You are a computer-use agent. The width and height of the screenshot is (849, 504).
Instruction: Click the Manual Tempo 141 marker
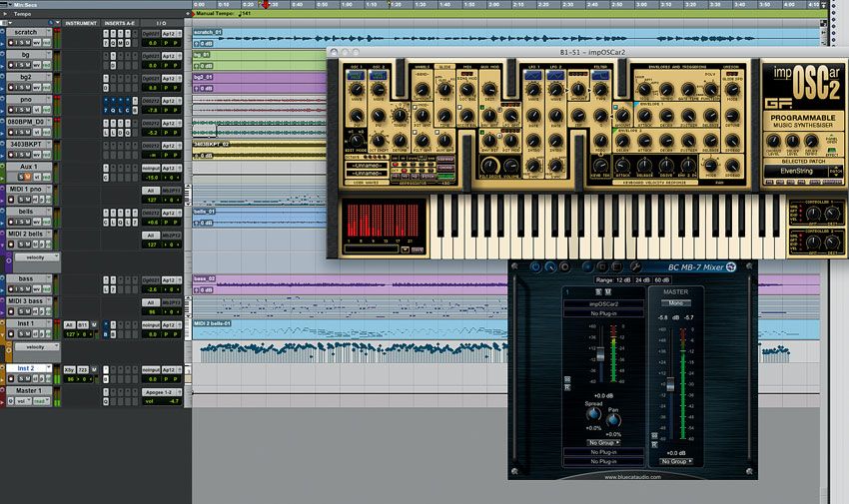(x=223, y=14)
